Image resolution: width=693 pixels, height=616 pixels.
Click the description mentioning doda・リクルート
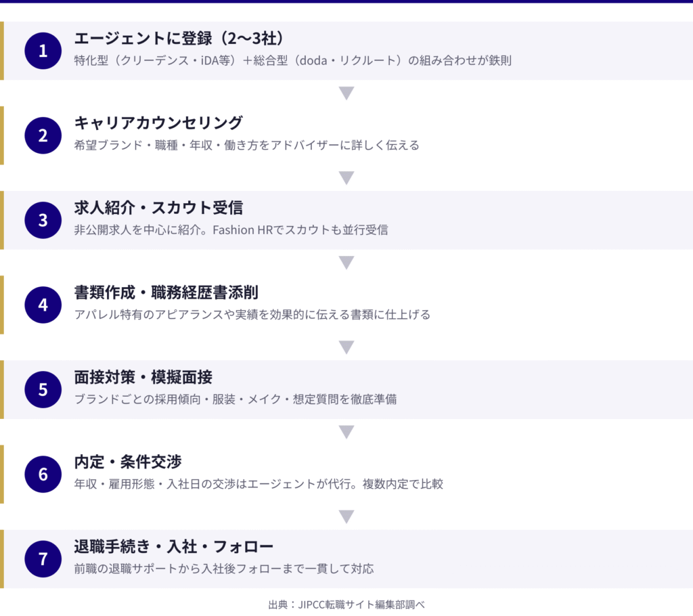click(x=292, y=60)
